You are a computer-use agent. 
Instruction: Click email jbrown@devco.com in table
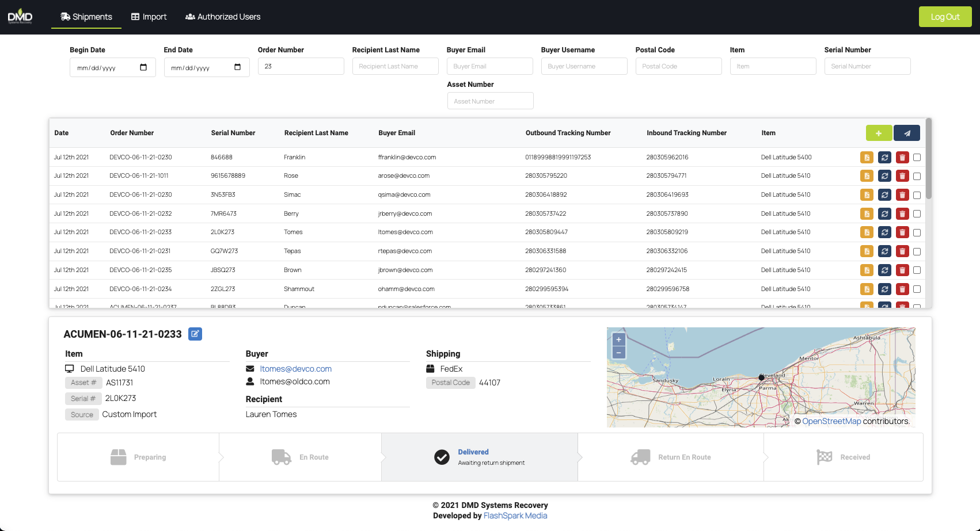405,270
